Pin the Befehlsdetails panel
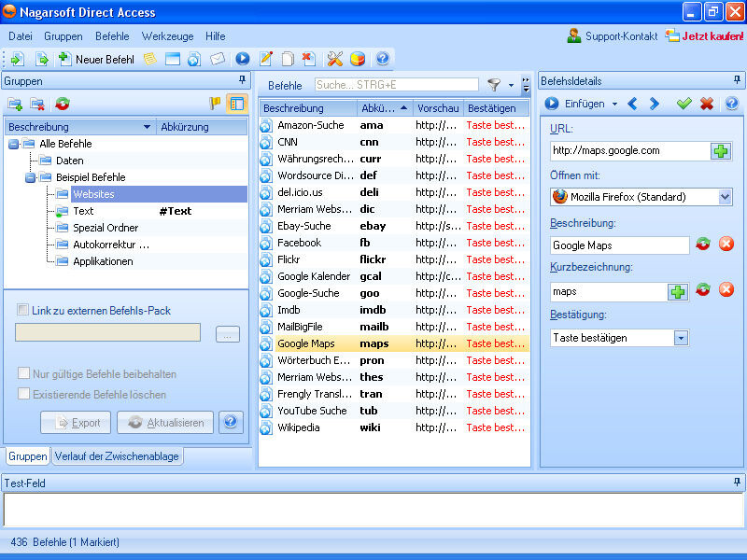The width and height of the screenshot is (747, 560). [x=737, y=80]
